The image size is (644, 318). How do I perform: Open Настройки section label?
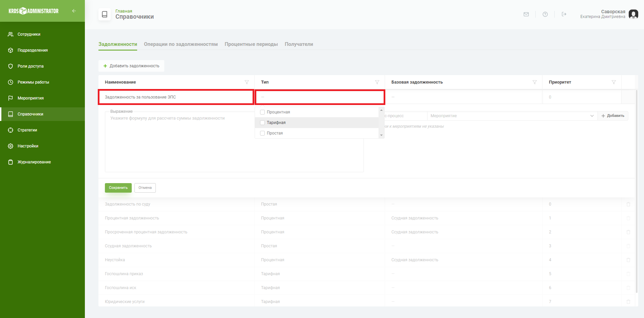tap(28, 146)
